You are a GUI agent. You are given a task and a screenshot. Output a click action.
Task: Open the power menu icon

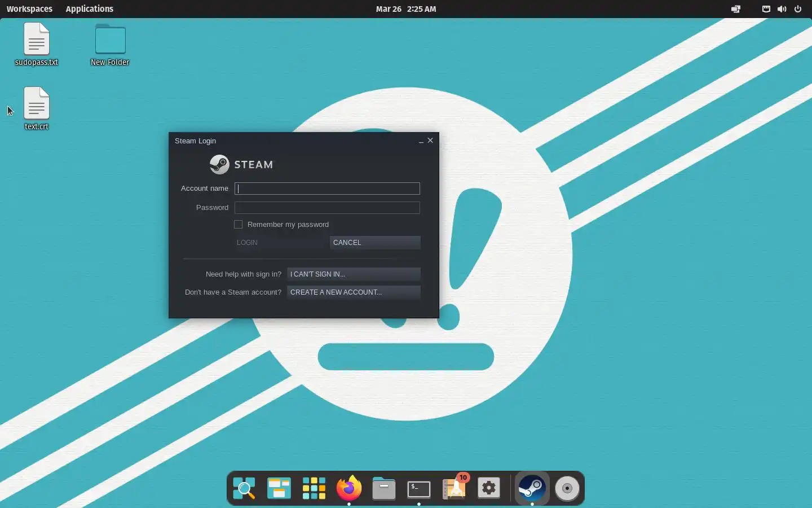click(798, 9)
